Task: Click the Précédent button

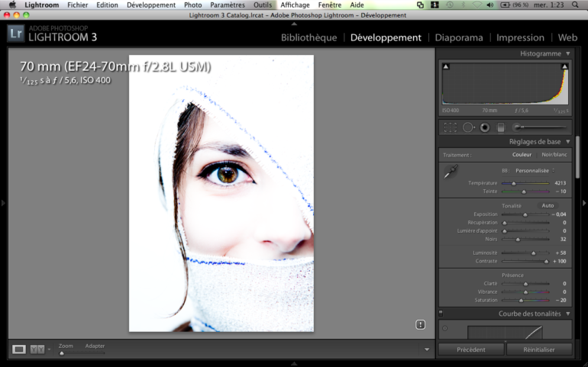Action: click(471, 349)
